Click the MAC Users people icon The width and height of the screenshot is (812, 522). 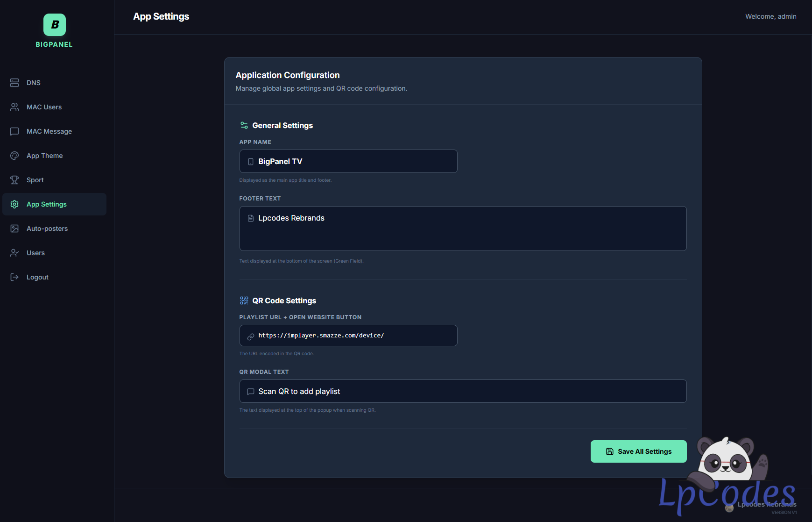point(14,107)
